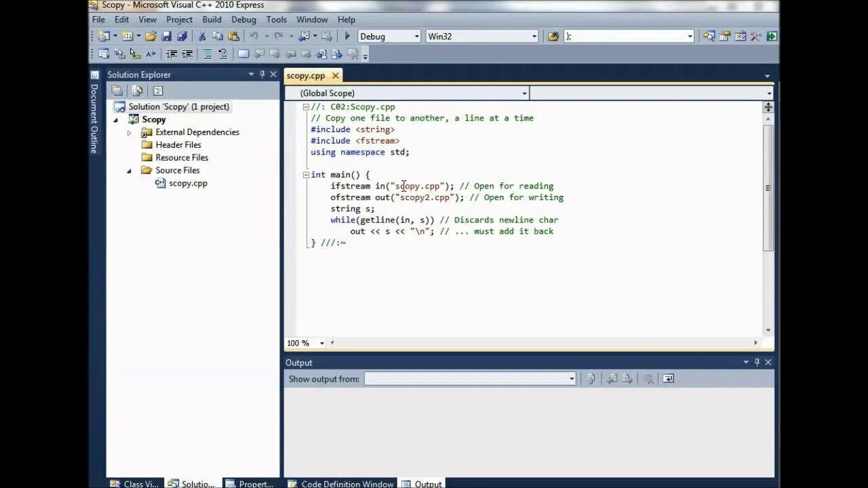Click the Redo arrow icon
868x488 pixels.
(278, 36)
